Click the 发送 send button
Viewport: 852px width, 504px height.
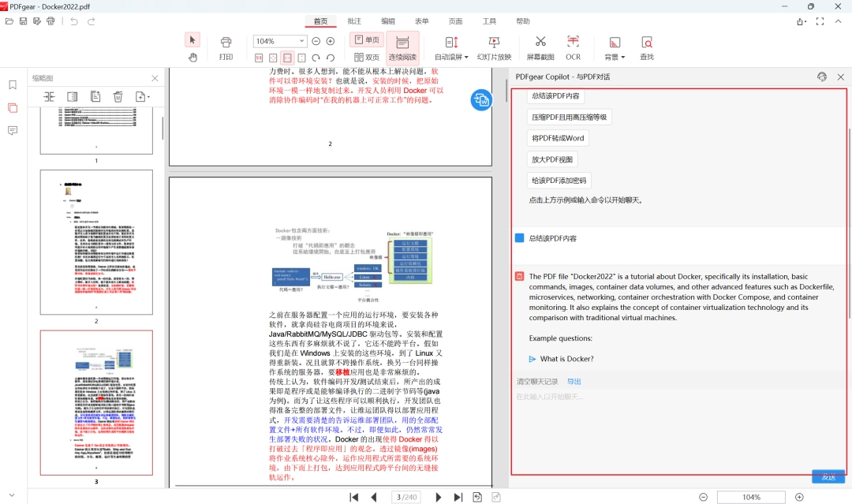click(828, 476)
